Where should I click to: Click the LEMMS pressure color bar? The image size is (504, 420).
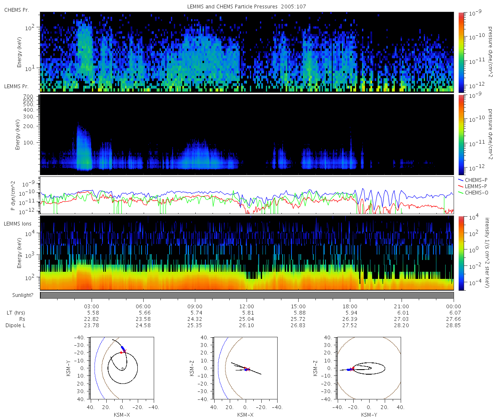coord(461,134)
